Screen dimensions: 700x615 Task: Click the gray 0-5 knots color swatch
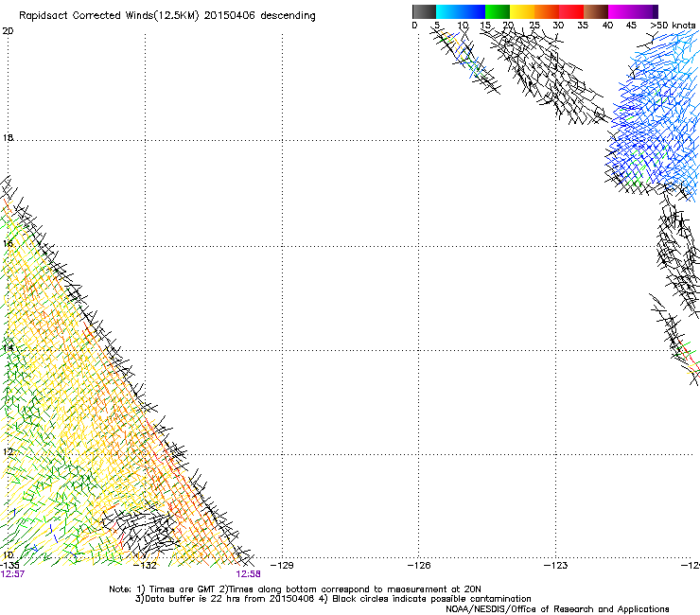click(424, 11)
